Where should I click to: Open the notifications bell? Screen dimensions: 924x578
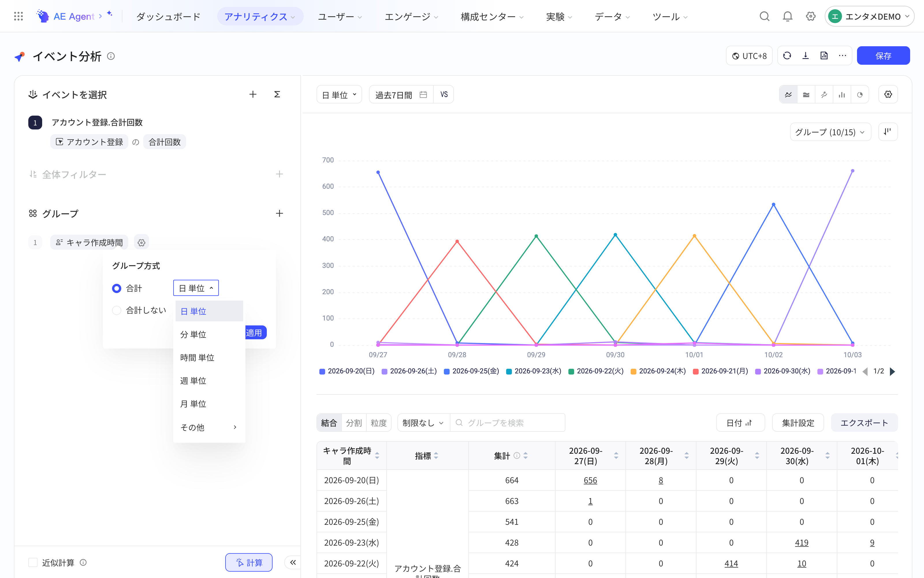point(787,16)
